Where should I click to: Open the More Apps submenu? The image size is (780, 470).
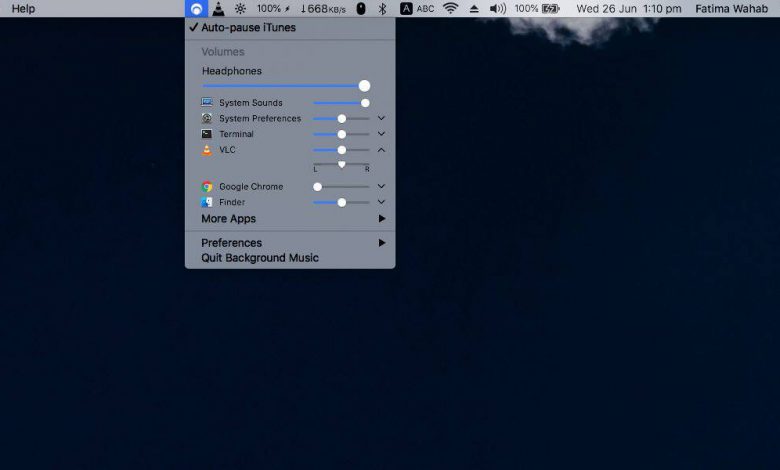(x=291, y=219)
